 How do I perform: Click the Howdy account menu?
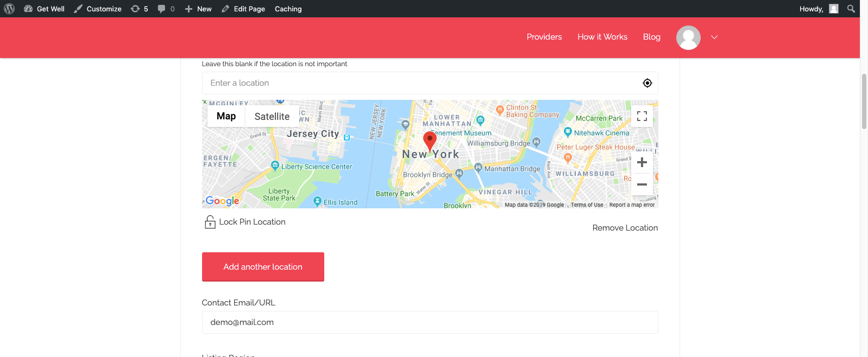click(x=819, y=9)
